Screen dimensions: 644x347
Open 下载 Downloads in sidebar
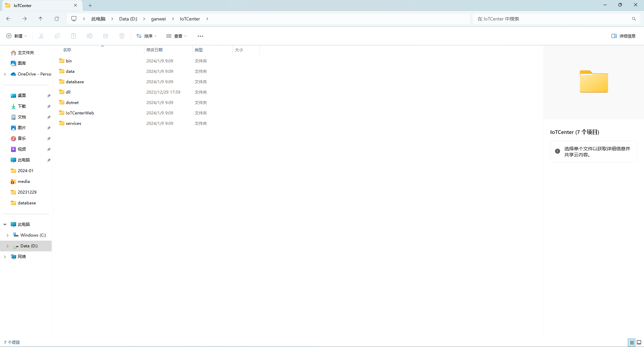pos(22,106)
